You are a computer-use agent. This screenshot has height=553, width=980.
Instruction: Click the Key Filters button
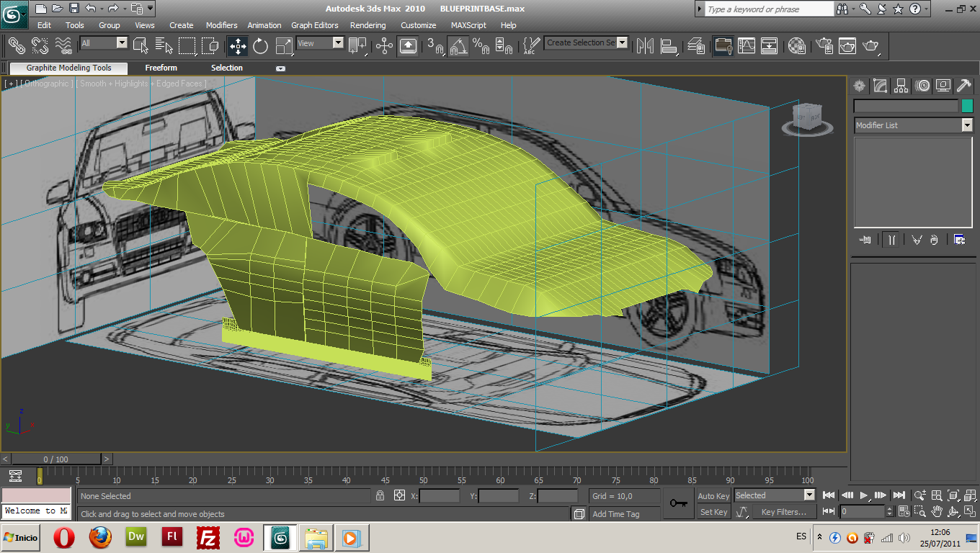783,512
